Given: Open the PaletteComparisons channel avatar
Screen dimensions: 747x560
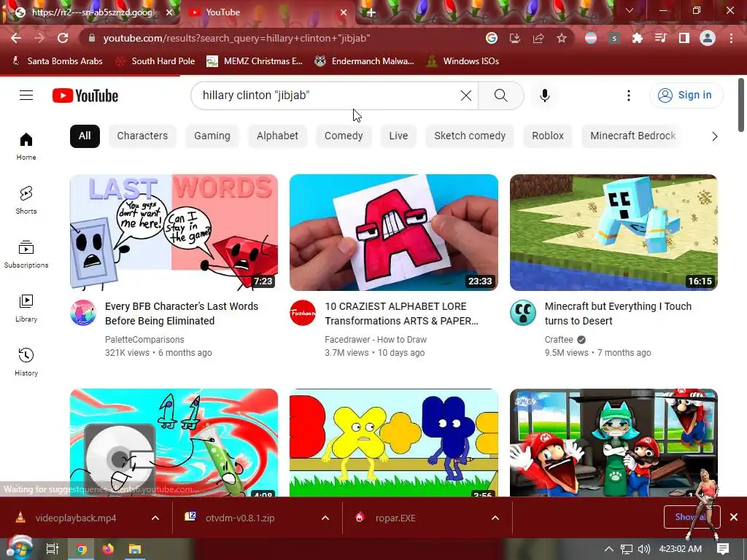Looking at the screenshot, I should (x=83, y=313).
